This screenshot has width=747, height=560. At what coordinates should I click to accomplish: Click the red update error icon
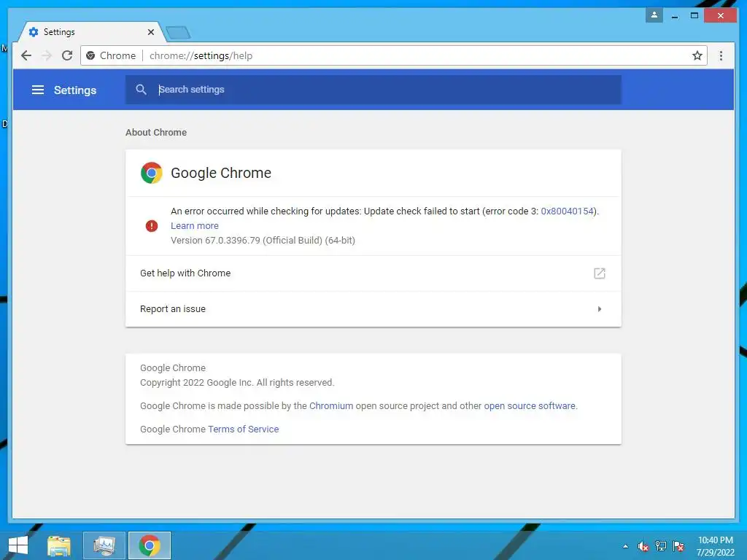click(152, 226)
